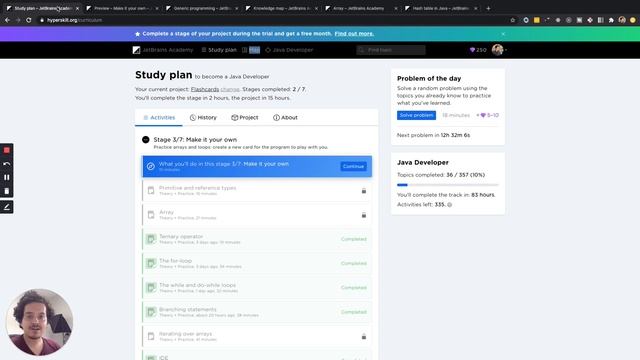Click the browser profile avatar in toolbar
The width and height of the screenshot is (640, 360).
pyautogui.click(x=622, y=20)
